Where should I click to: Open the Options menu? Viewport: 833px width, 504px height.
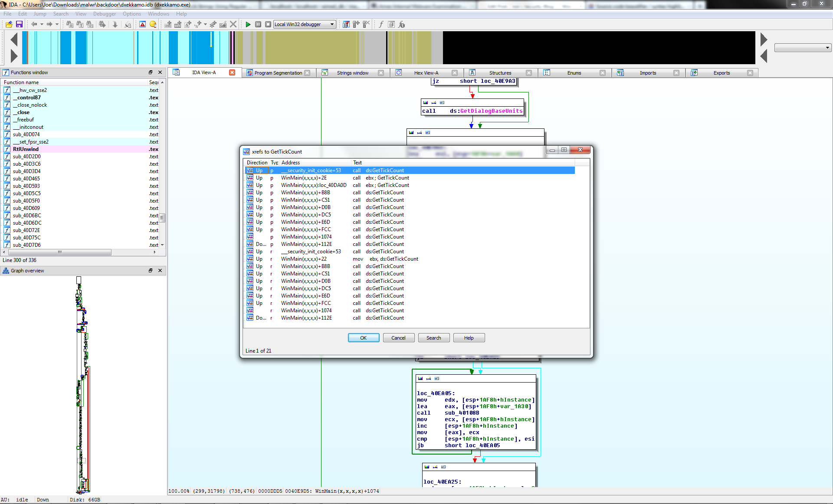(131, 14)
